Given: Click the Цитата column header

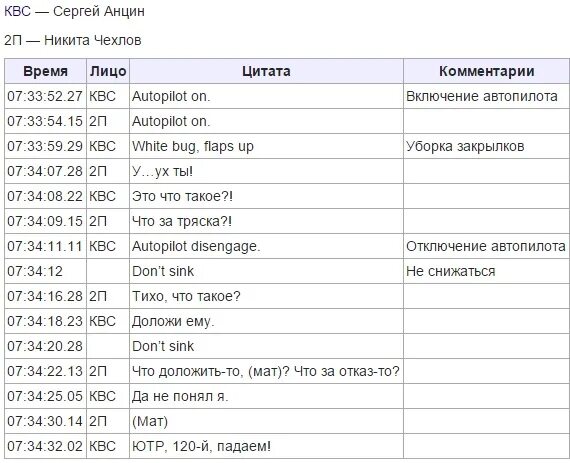Looking at the screenshot, I should (x=266, y=71).
